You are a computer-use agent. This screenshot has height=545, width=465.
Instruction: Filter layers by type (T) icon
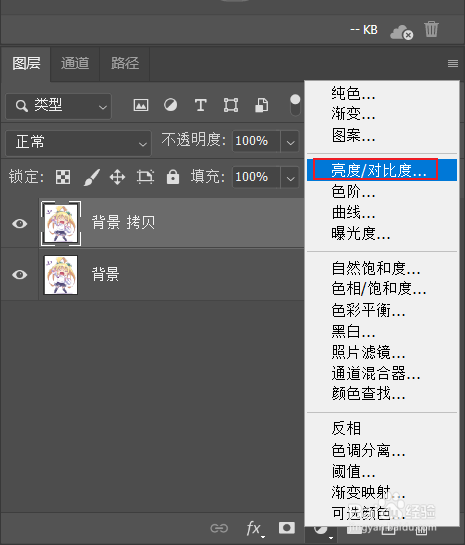(x=201, y=105)
